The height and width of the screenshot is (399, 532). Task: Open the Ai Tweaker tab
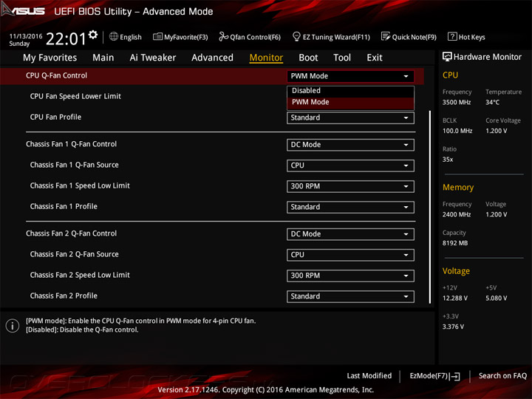pyautogui.click(x=153, y=58)
